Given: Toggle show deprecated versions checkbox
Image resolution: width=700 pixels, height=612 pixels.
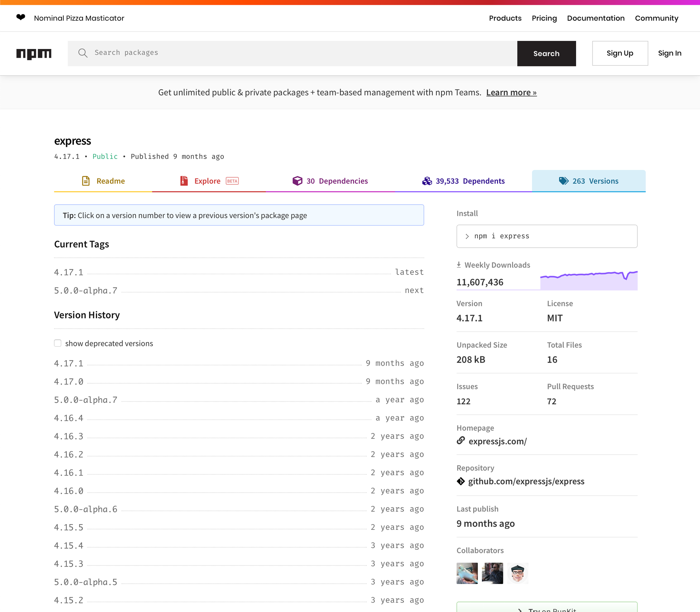Looking at the screenshot, I should pyautogui.click(x=58, y=343).
